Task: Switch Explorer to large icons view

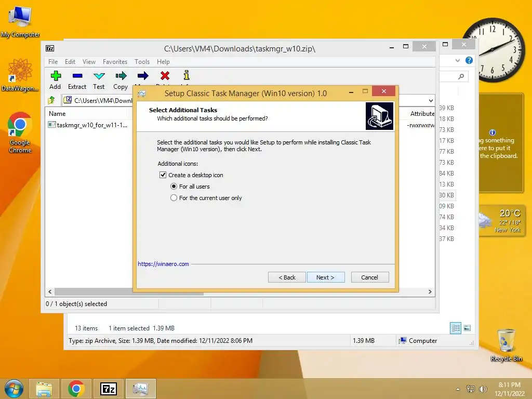Action: coord(467,328)
